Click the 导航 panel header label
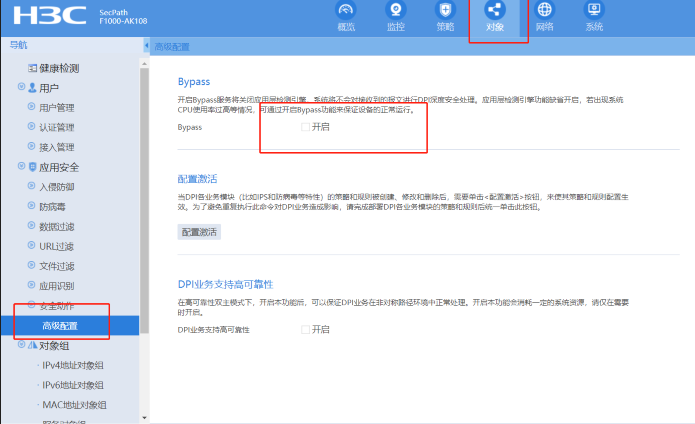Viewport: 695px width, 424px height. pyautogui.click(x=19, y=45)
